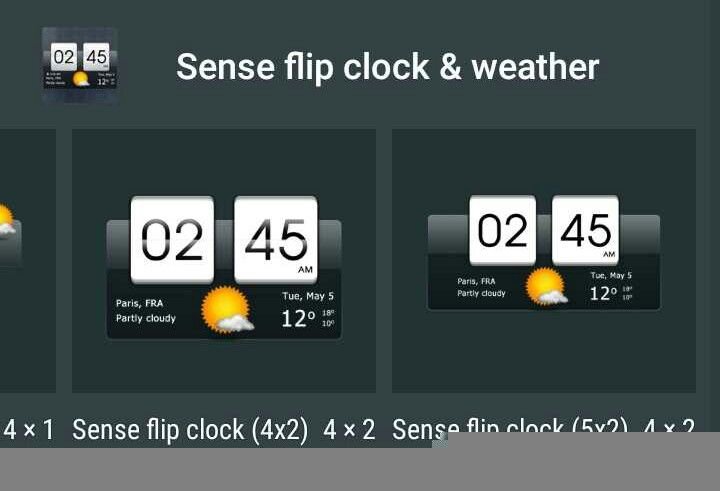
Task: Choose the Sense flip clock (5x2) widget preview
Action: click(x=544, y=261)
